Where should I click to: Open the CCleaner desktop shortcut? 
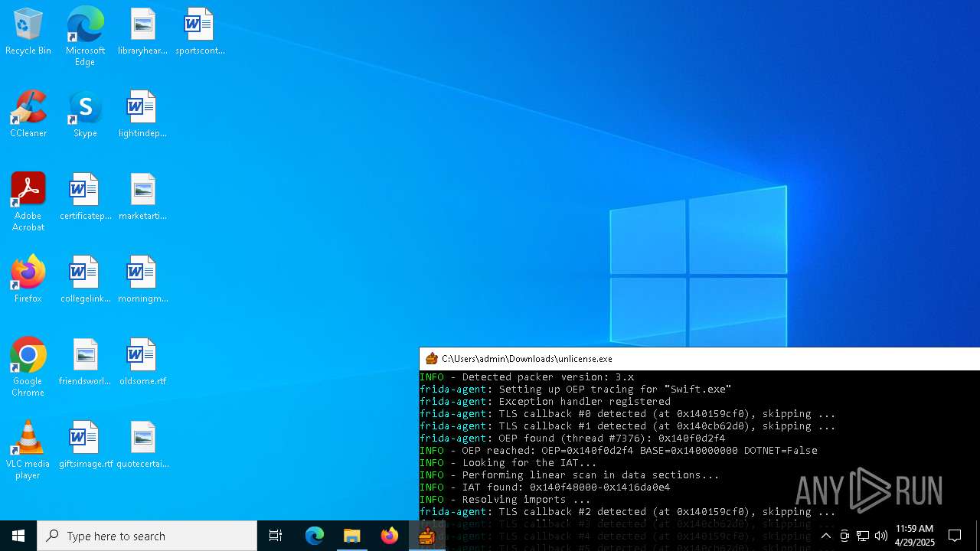(x=28, y=115)
